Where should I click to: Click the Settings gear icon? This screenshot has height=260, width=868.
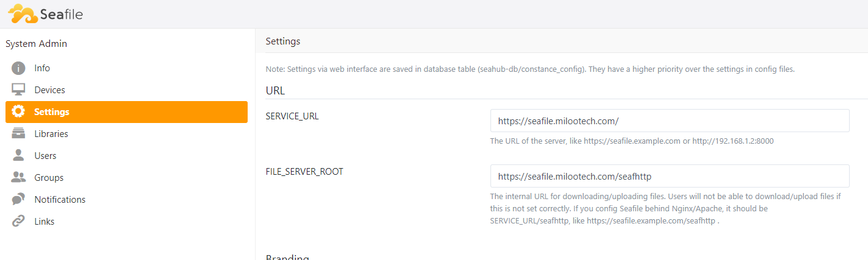[18, 112]
